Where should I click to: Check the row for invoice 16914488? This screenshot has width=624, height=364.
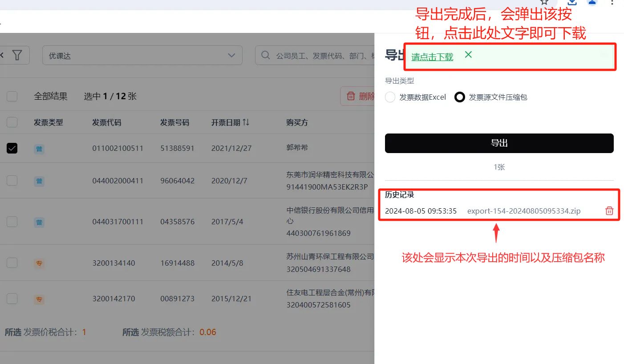point(12,263)
